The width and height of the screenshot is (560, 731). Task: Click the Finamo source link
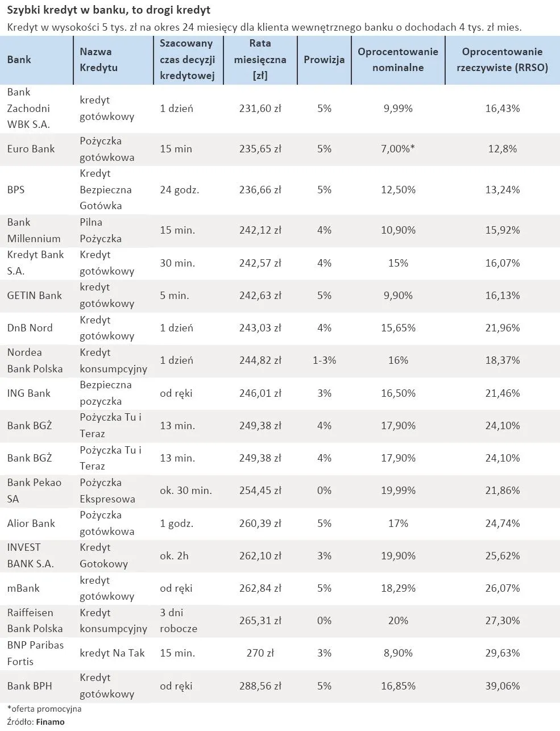coord(51,722)
